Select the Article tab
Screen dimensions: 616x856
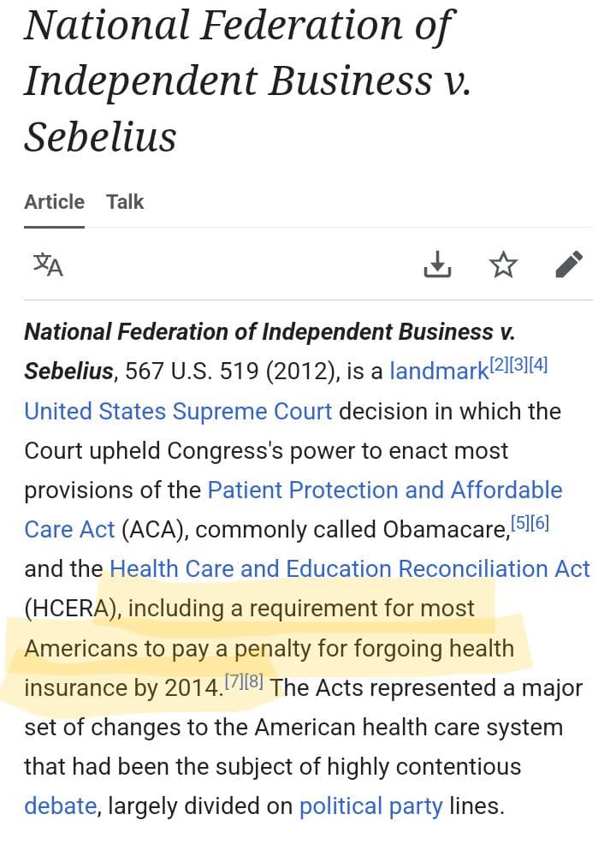tap(54, 202)
